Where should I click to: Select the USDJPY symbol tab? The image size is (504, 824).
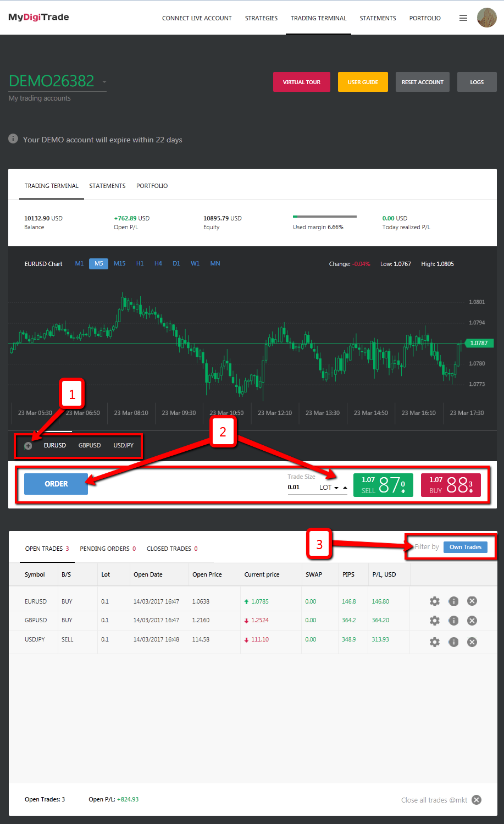tap(124, 445)
